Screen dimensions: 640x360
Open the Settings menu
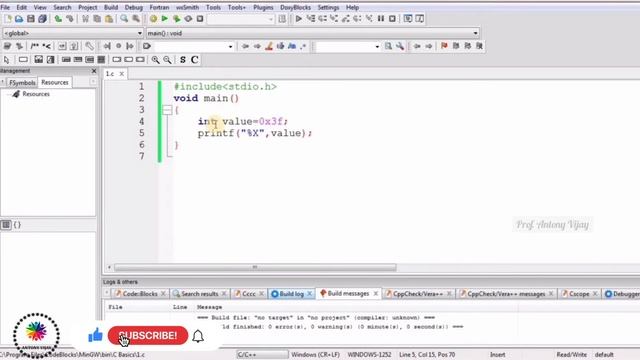tap(328, 7)
